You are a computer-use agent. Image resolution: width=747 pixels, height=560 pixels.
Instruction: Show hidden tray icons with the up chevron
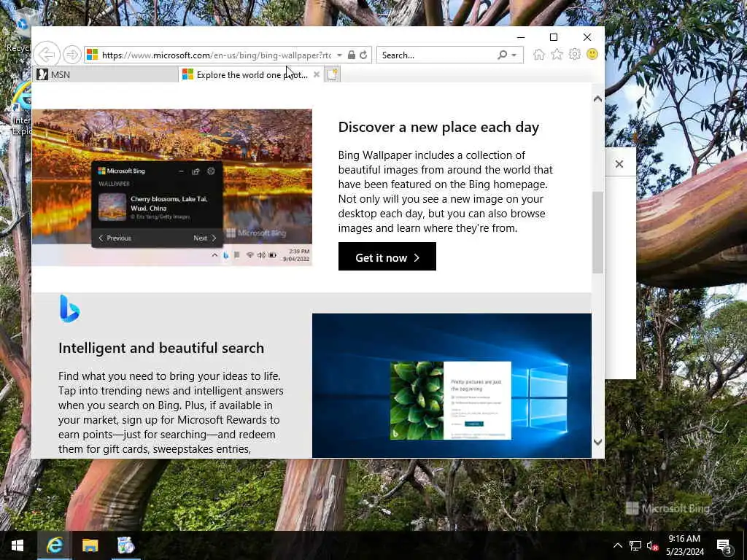[x=617, y=545]
